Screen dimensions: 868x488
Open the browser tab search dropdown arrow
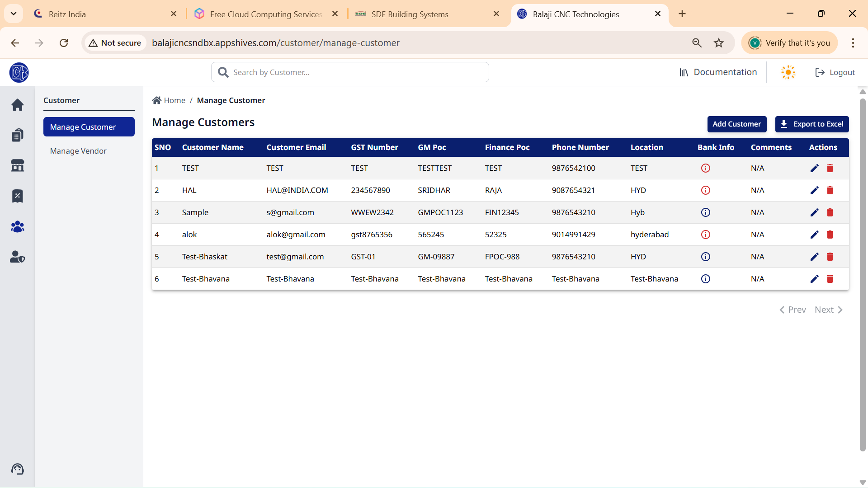(x=14, y=14)
